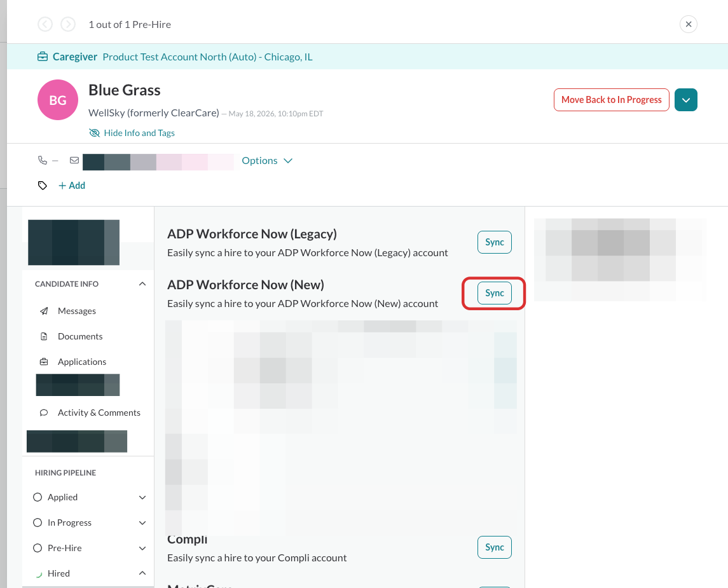Expand the Applied stage
728x588 pixels.
pyautogui.click(x=142, y=498)
